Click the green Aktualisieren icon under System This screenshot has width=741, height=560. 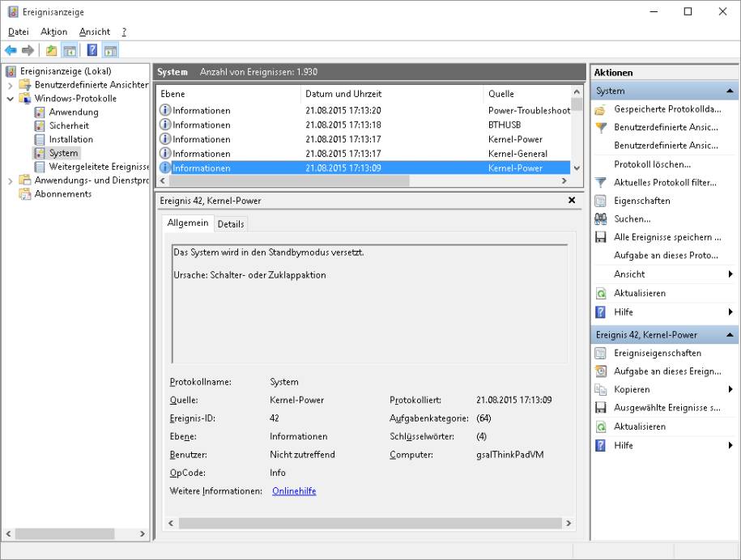600,293
